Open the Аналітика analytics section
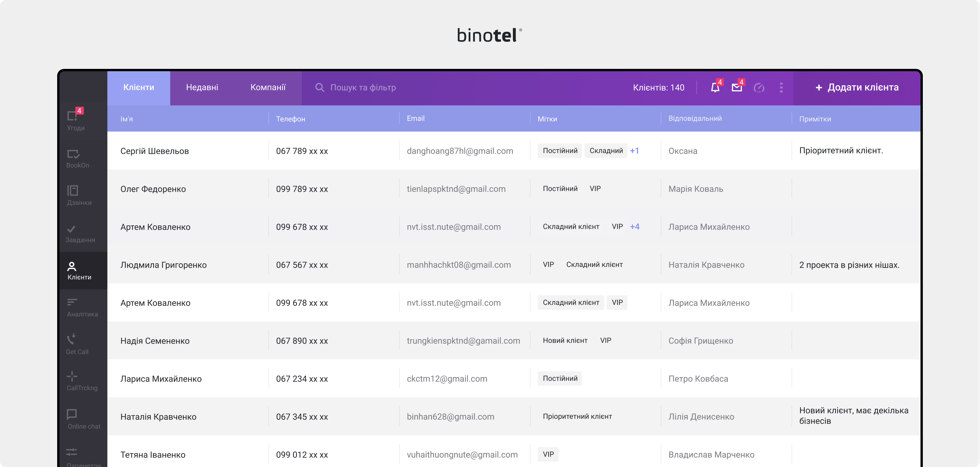This screenshot has width=980, height=467. (x=83, y=308)
